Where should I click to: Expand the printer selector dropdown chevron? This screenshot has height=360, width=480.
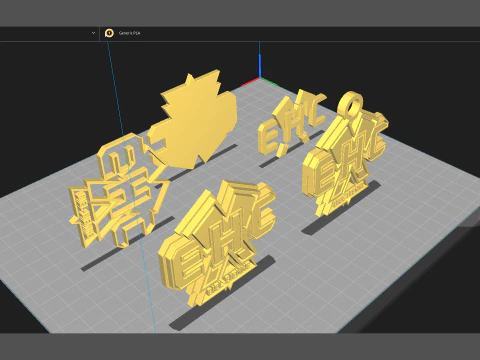point(93,33)
